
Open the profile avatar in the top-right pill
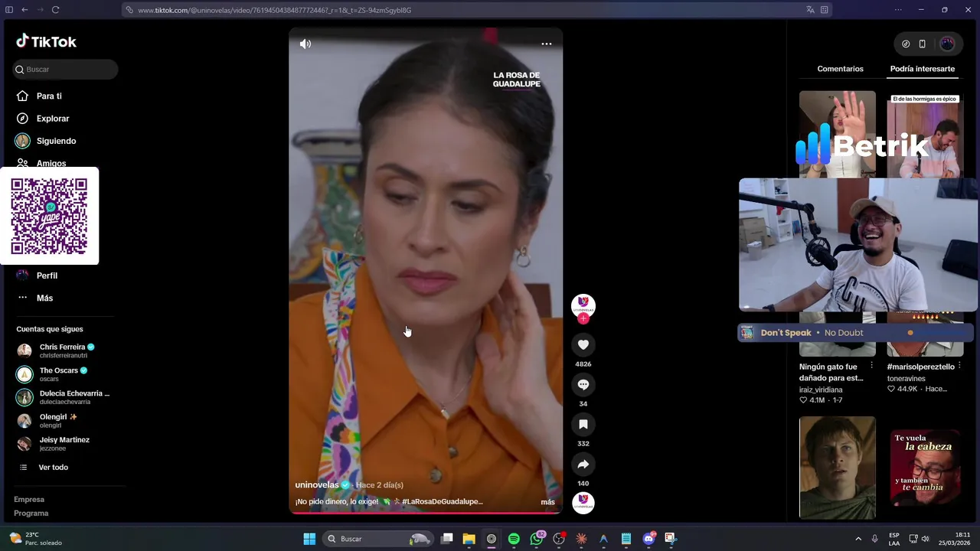947,44
